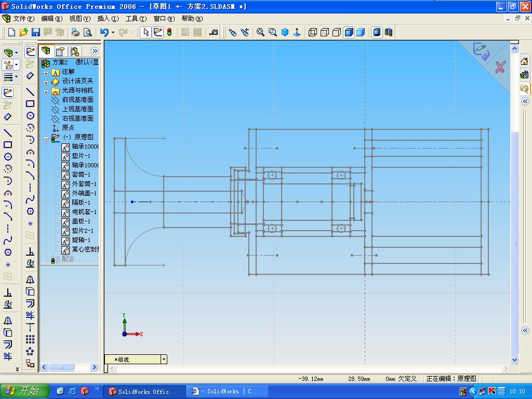Open the 帮助(H) menu
The width and height of the screenshot is (532, 399).
192,18
